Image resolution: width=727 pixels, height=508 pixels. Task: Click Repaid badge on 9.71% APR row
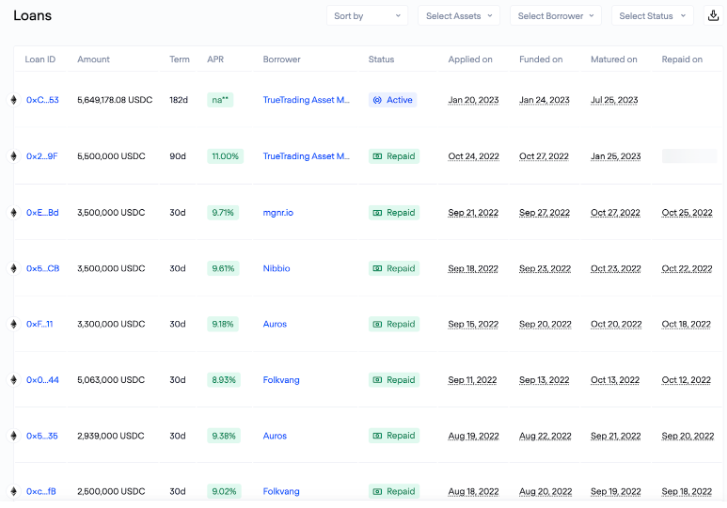click(x=394, y=213)
